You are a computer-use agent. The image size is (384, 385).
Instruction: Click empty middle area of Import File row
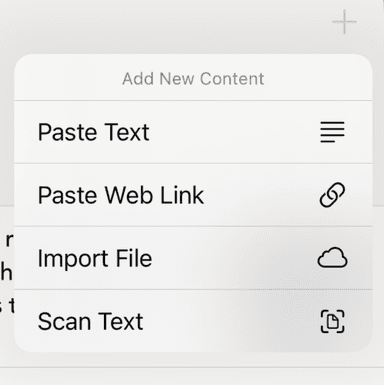click(x=233, y=258)
